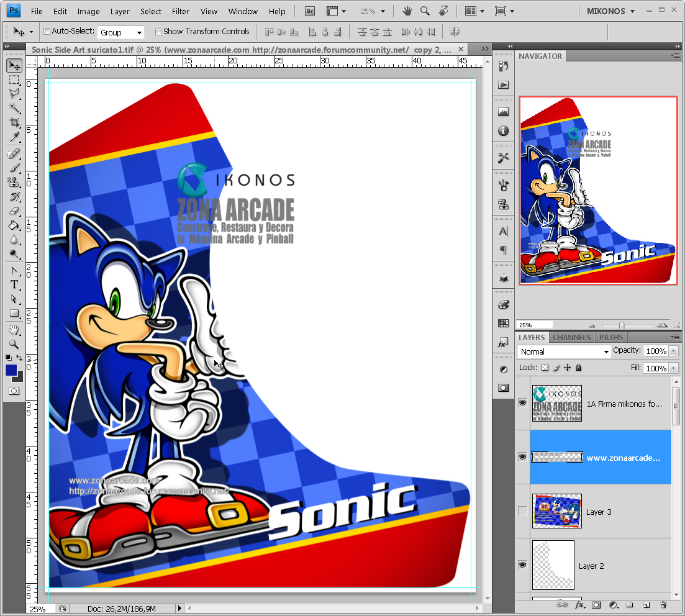Show Layer 3 visibility
The width and height of the screenshot is (685, 616).
point(522,511)
